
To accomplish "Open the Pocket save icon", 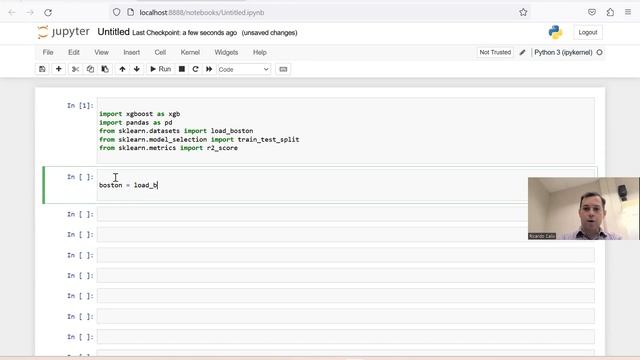I will coord(592,13).
